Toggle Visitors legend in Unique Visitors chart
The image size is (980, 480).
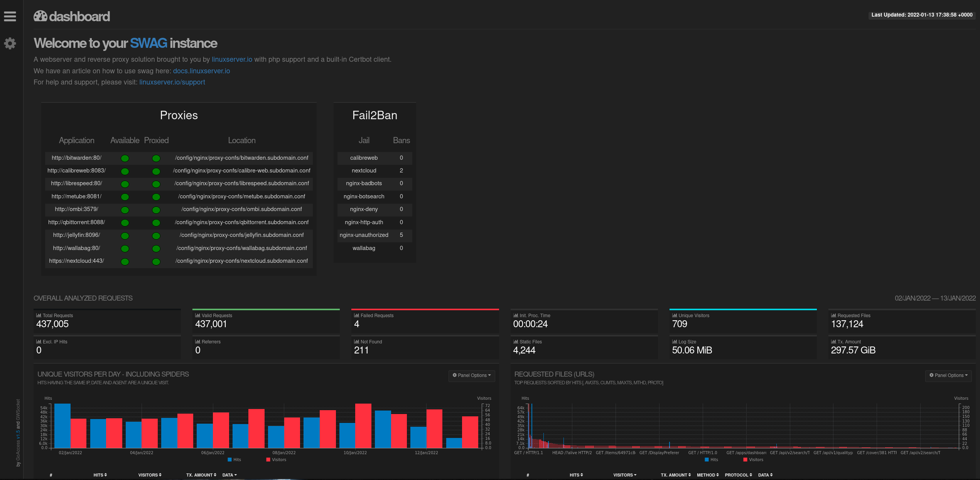tap(276, 460)
